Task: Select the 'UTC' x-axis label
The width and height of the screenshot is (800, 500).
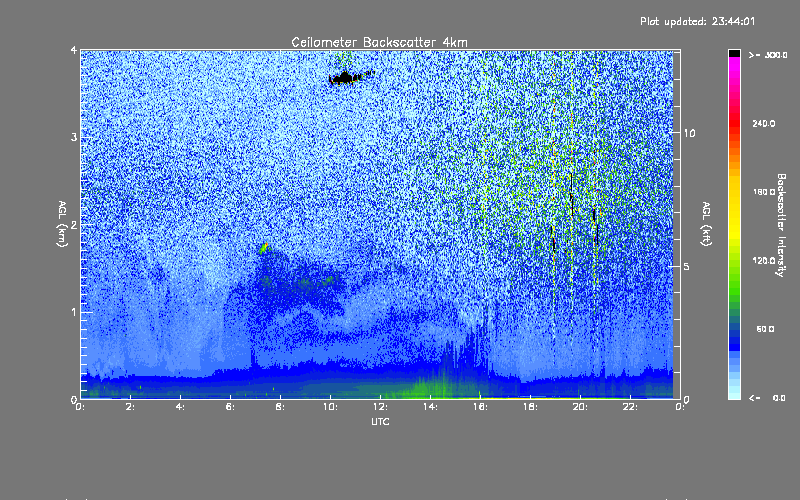Action: (x=380, y=421)
